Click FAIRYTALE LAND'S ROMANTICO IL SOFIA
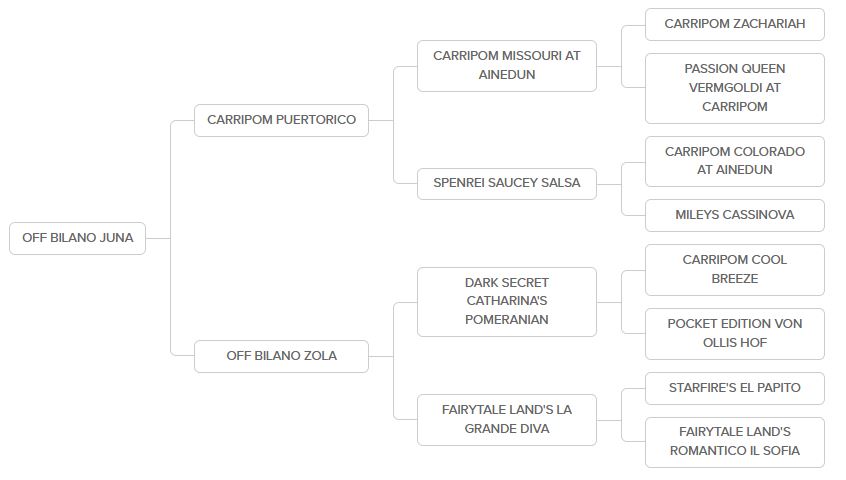The image size is (846, 480). (734, 442)
